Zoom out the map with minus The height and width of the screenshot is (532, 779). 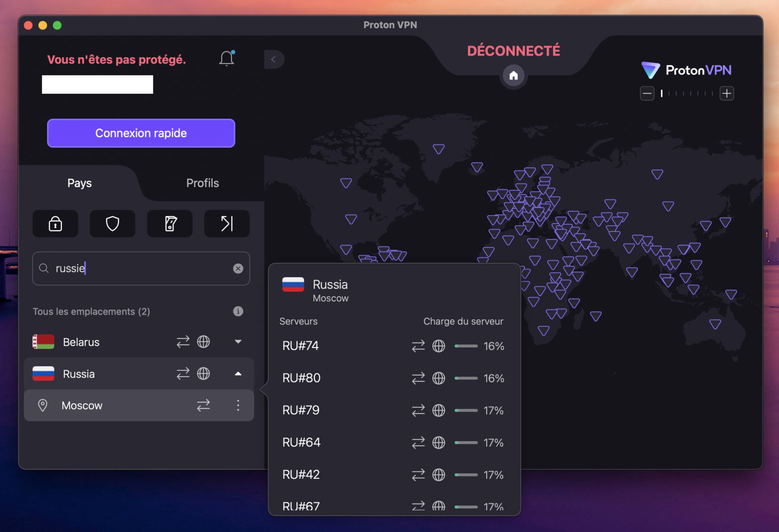point(647,94)
